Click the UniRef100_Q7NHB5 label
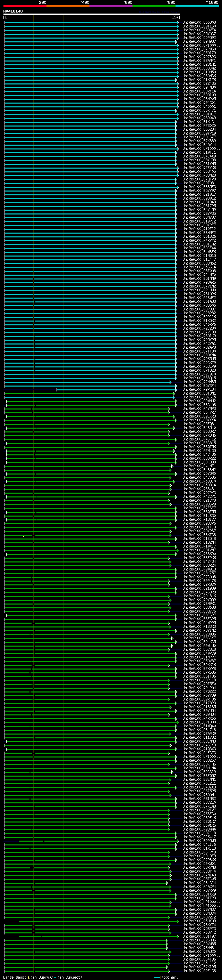 tap(199, 382)
